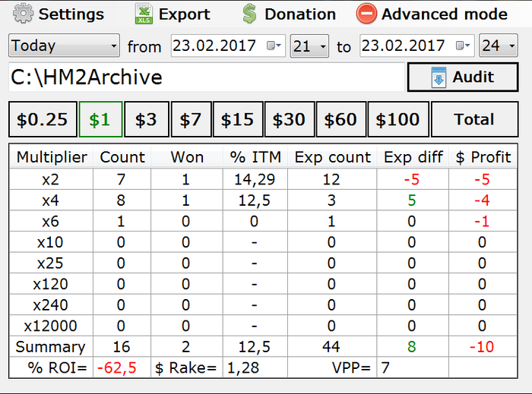Screen dimensions: 532x394
Task: Click the Summary row label
Action: (51, 347)
